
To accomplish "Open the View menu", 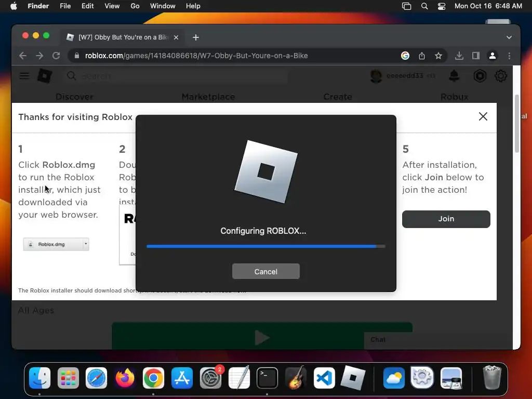I will pos(112,6).
